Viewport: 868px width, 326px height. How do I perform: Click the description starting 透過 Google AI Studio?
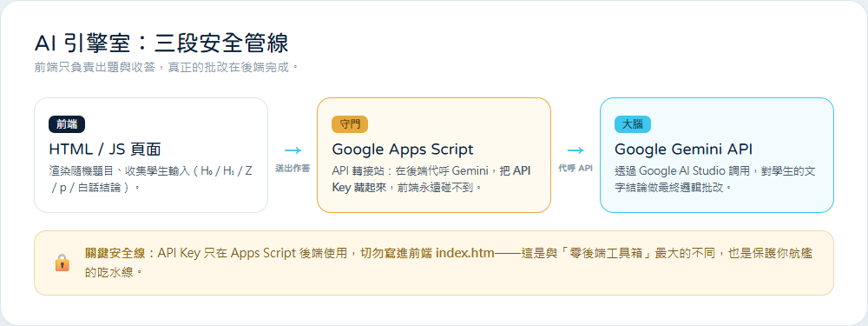[x=714, y=179]
